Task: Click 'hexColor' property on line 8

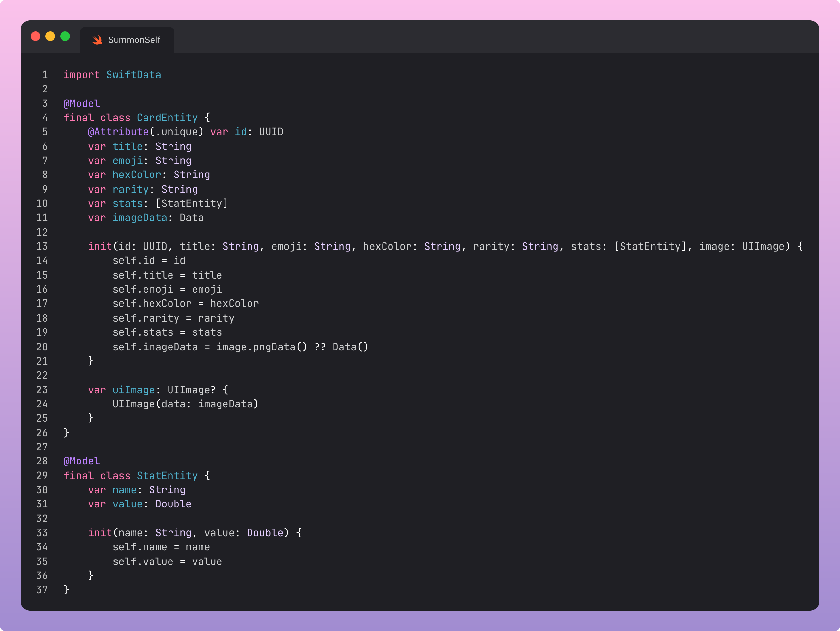Action: [x=137, y=175]
